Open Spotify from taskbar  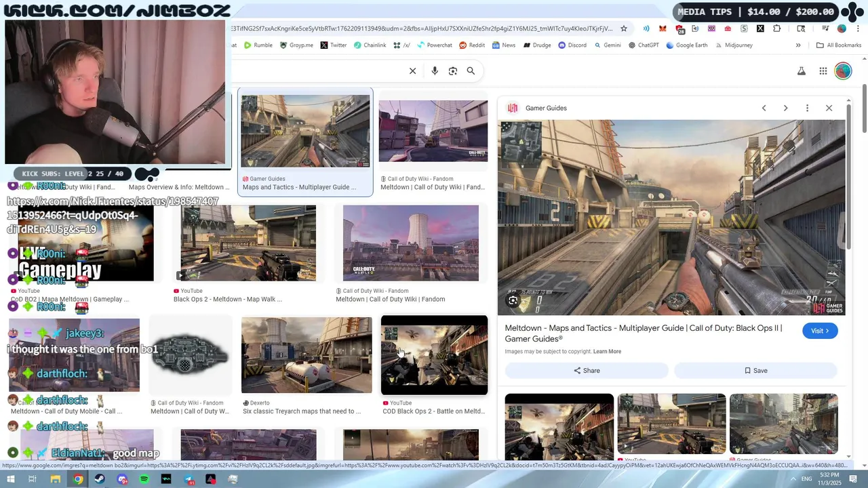[144, 479]
